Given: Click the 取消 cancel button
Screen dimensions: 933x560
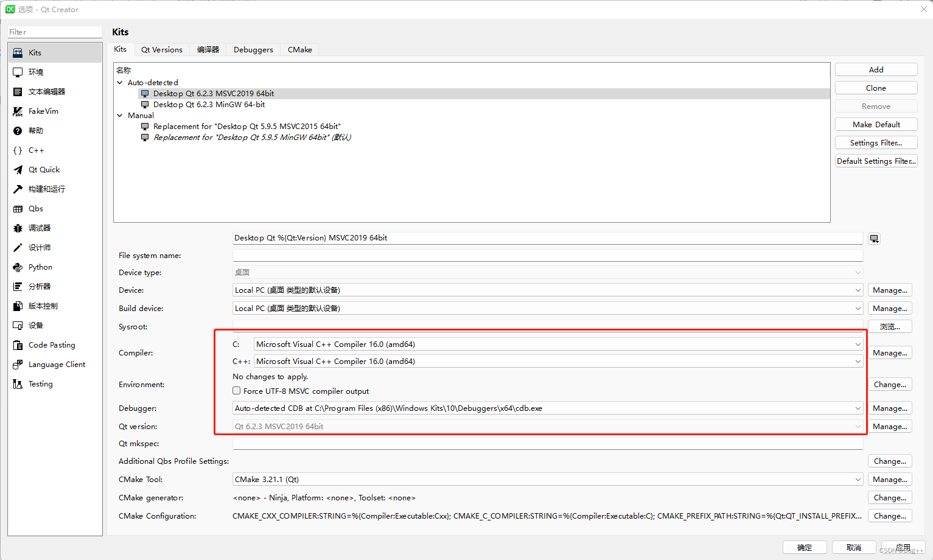Looking at the screenshot, I should point(854,547).
